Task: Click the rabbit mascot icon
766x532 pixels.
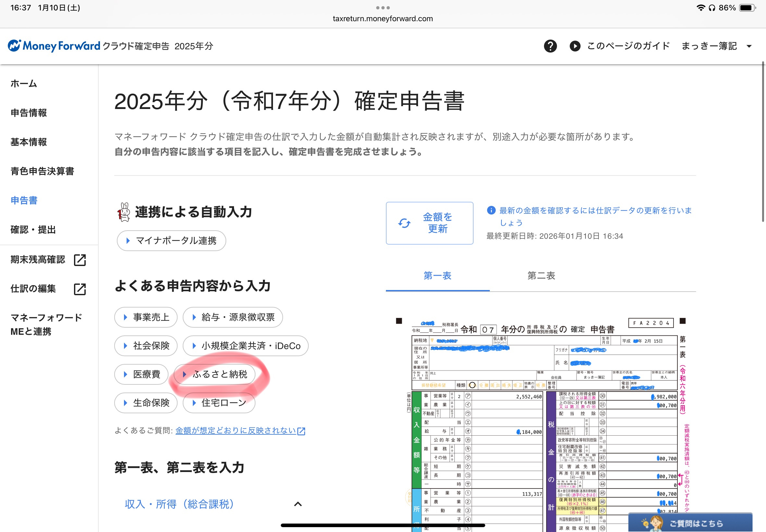Action: coord(124,212)
